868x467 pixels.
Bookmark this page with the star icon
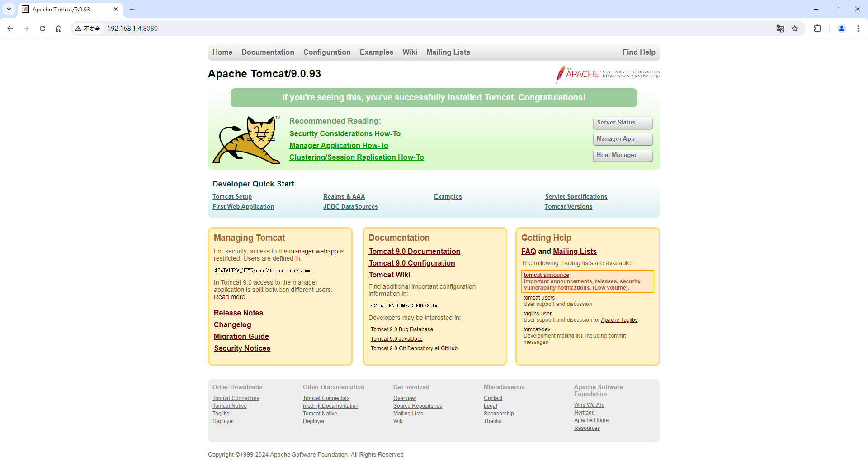[795, 29]
